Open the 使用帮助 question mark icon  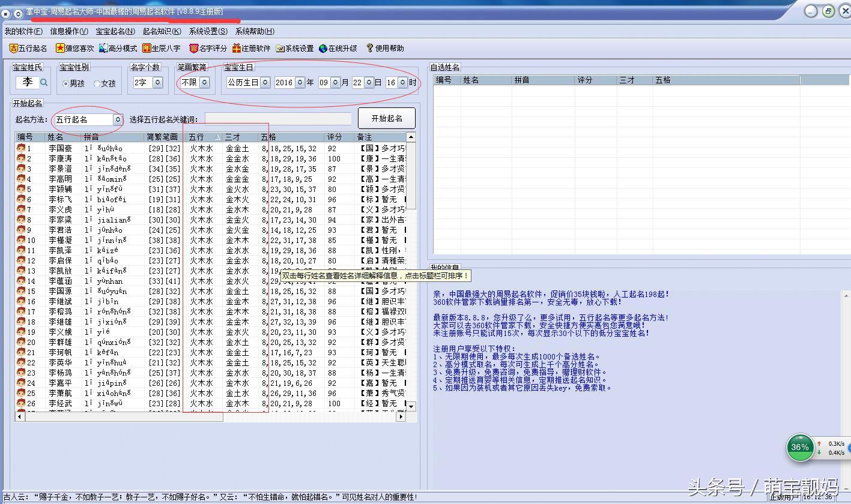(x=370, y=49)
